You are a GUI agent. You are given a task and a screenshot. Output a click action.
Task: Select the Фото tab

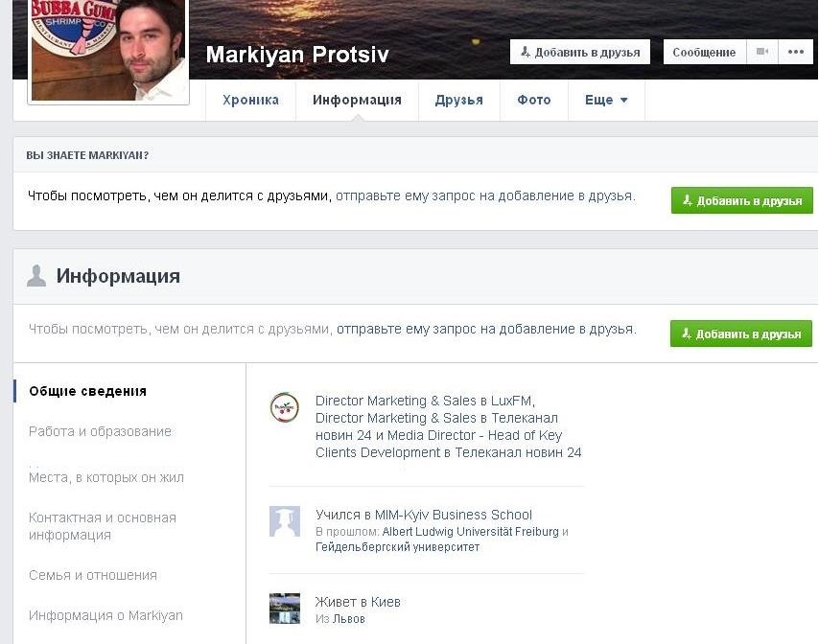(x=534, y=100)
